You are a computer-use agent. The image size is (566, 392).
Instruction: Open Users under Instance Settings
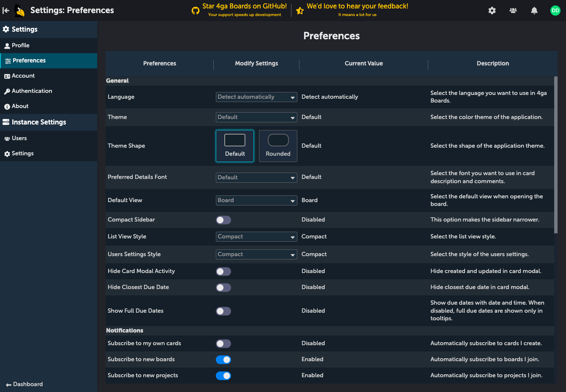(x=49, y=138)
